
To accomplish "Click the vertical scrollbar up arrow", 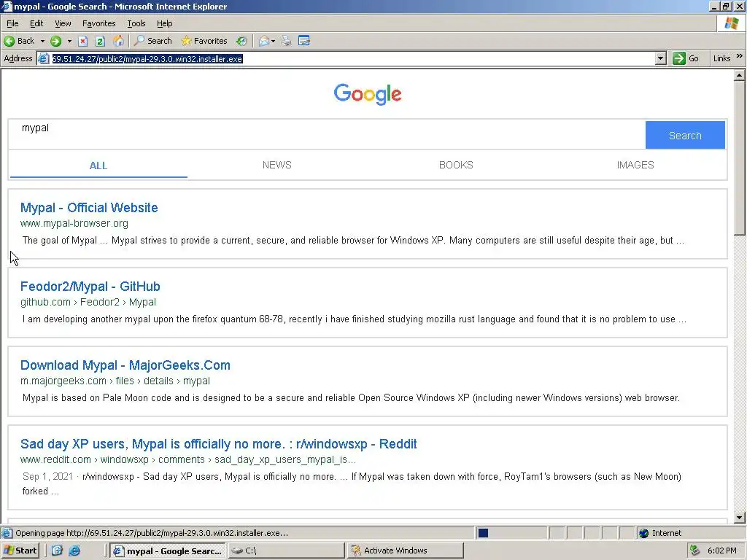I will pos(740,75).
